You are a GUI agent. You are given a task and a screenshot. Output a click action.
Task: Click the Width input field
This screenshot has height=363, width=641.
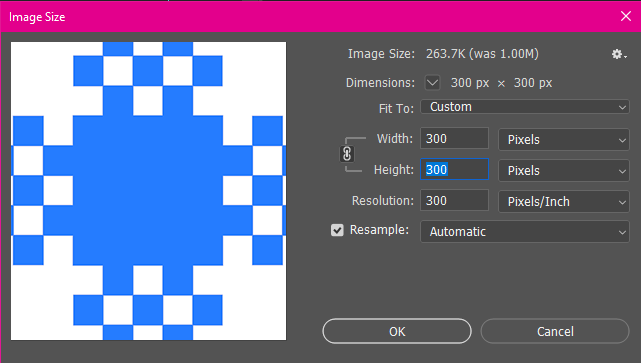tap(454, 139)
